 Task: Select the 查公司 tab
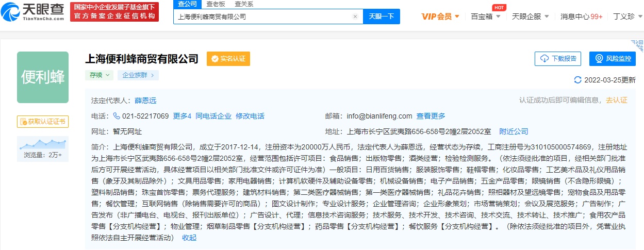[x=187, y=4]
